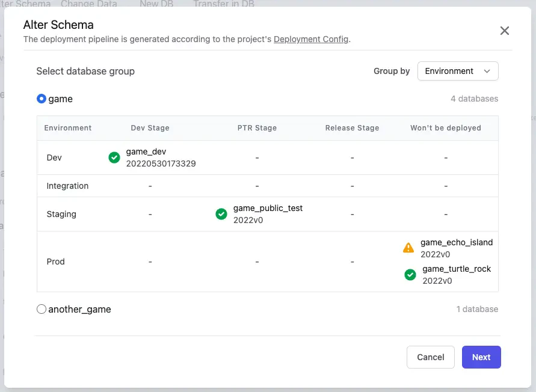536x392 pixels.
Task: Open the Deployment Config link
Action: [x=311, y=40]
